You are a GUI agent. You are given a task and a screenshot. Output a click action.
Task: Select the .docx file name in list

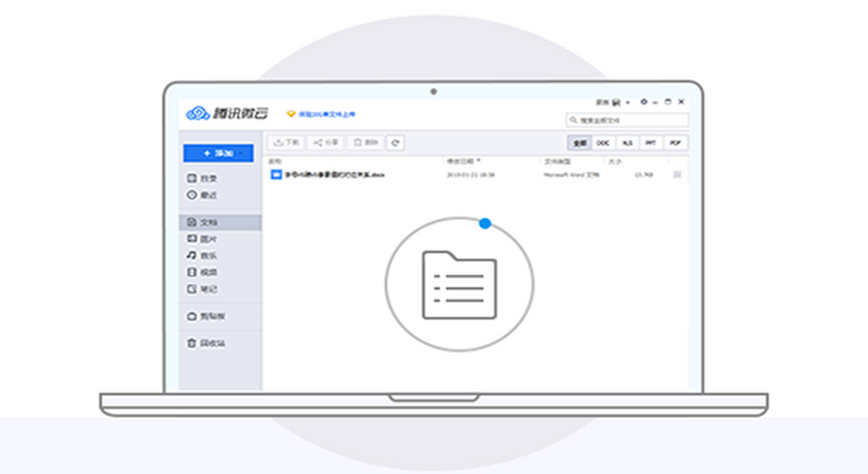coord(335,175)
